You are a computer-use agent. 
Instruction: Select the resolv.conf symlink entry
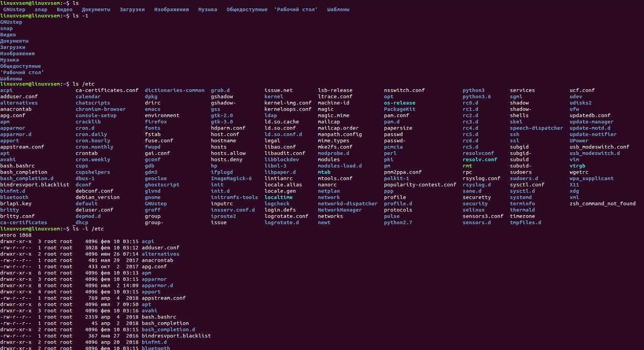(479, 160)
